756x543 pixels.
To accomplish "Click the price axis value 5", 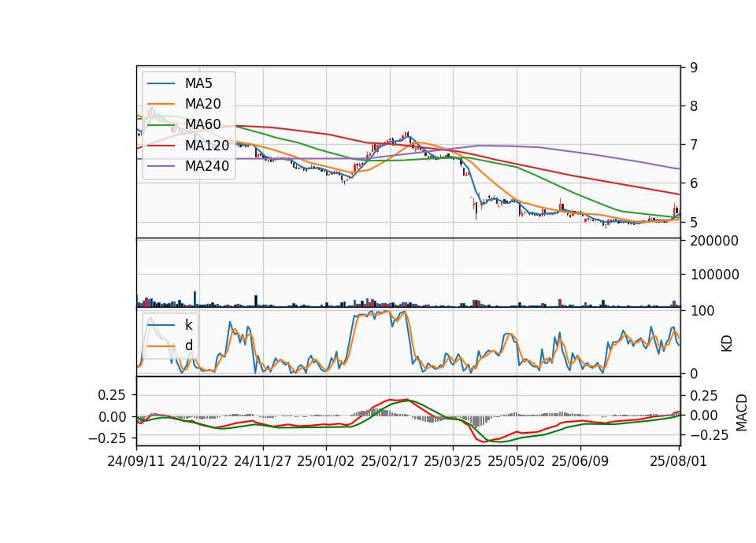I will tap(694, 223).
